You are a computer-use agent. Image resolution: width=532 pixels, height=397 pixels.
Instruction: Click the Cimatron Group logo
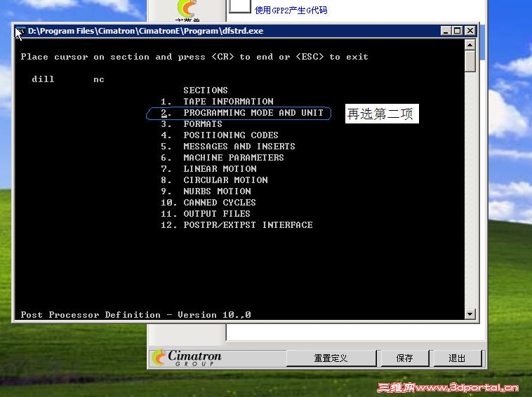(x=187, y=358)
